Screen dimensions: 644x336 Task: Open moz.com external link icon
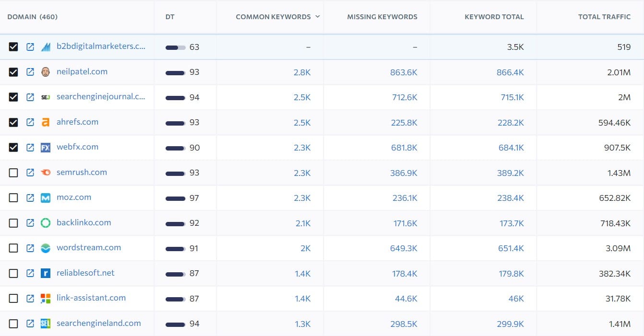click(30, 197)
